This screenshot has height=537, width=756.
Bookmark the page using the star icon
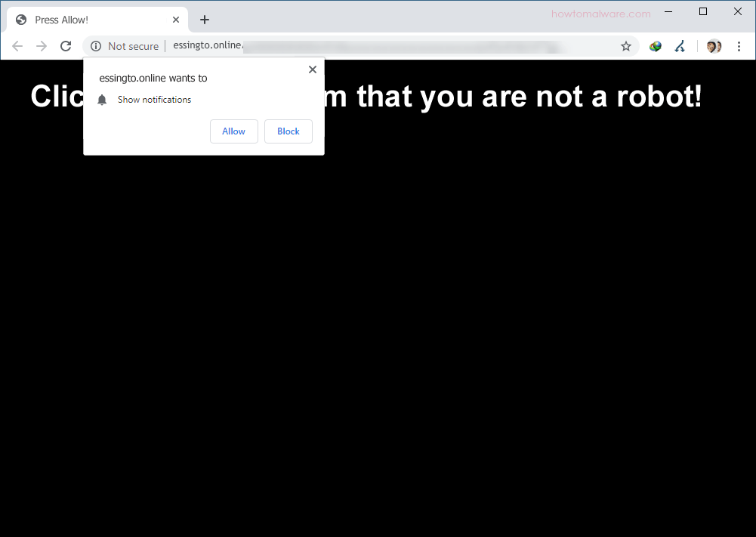[x=625, y=45]
